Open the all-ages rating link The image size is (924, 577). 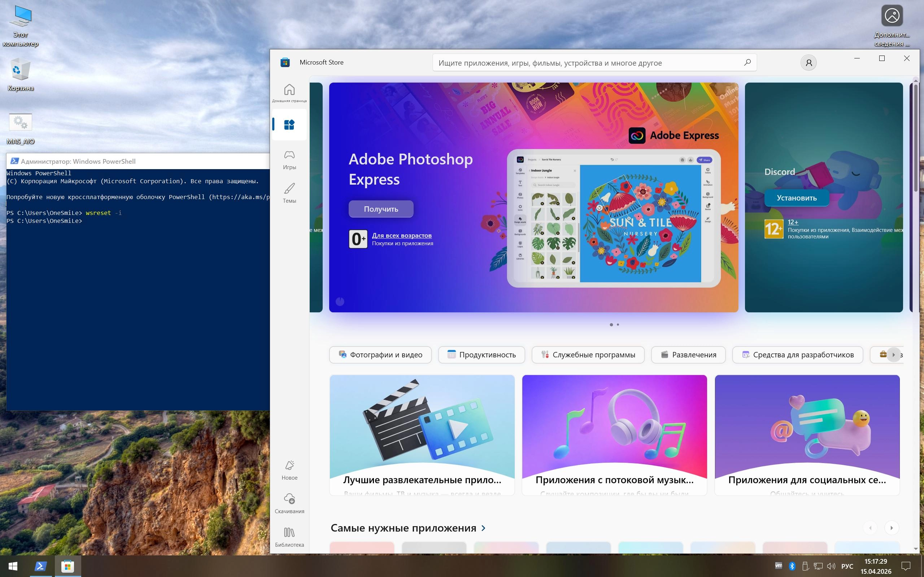coord(402,235)
